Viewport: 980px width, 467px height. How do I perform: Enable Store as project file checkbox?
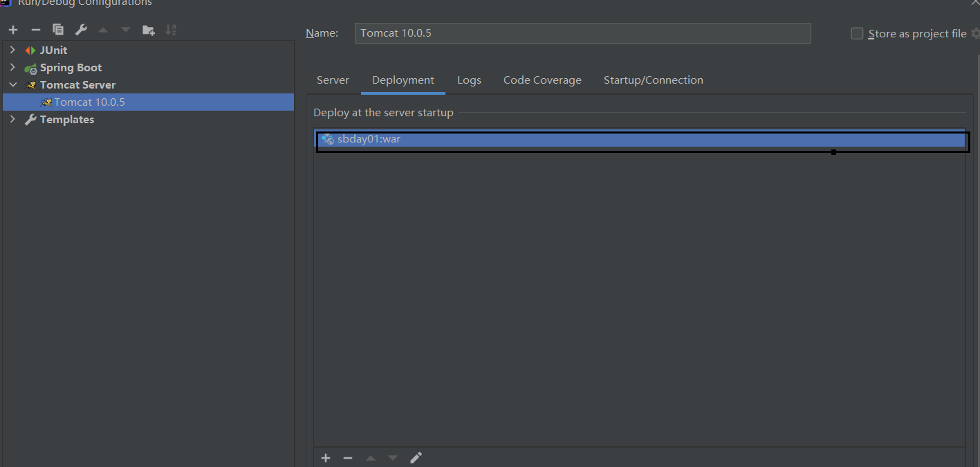coord(857,33)
